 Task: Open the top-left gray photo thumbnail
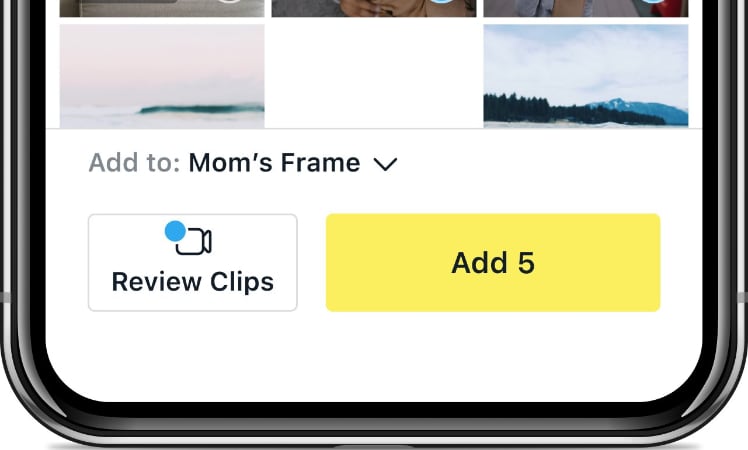pos(130,8)
